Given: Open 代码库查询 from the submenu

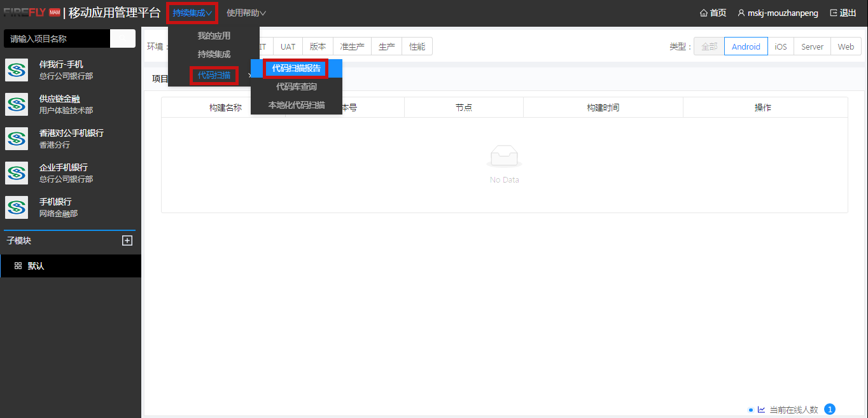Looking at the screenshot, I should pyautogui.click(x=297, y=87).
